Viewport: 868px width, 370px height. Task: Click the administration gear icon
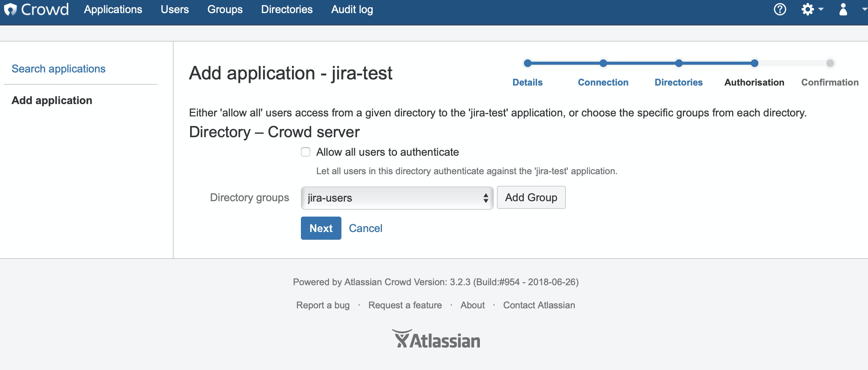pyautogui.click(x=808, y=8)
